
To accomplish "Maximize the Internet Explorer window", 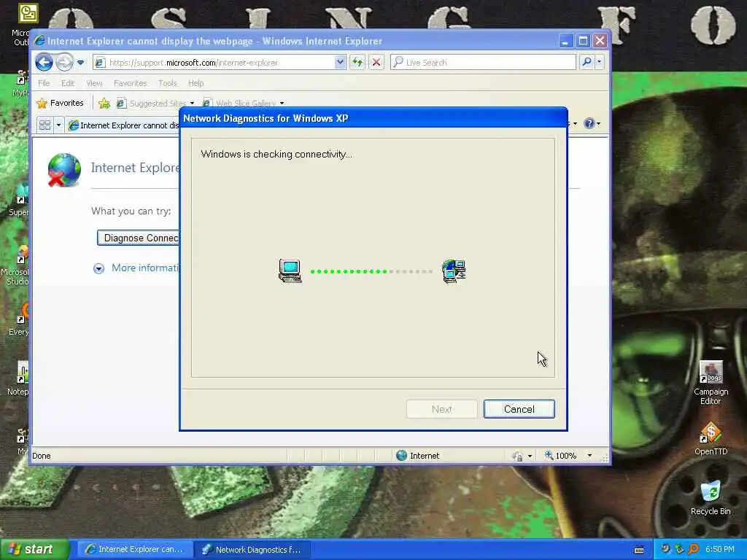I will click(583, 41).
